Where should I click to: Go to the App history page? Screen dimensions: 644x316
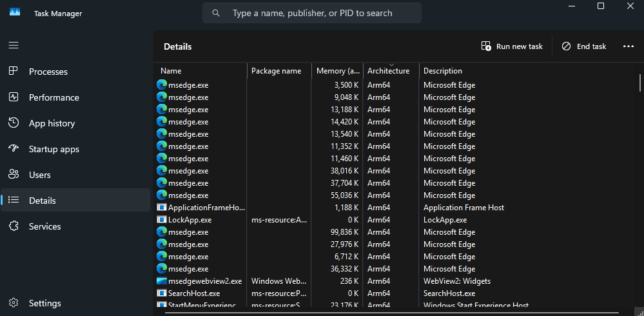pyautogui.click(x=75, y=123)
